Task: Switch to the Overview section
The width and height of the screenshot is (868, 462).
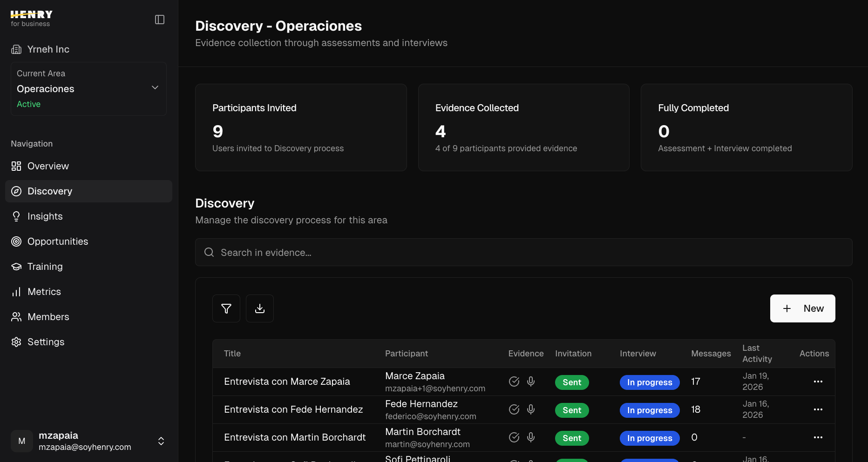Action: [48, 166]
